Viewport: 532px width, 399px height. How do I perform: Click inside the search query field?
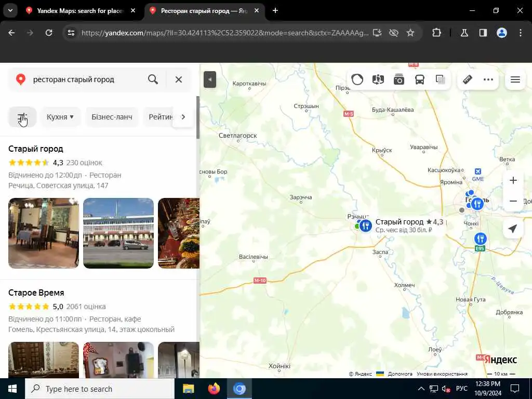click(87, 79)
